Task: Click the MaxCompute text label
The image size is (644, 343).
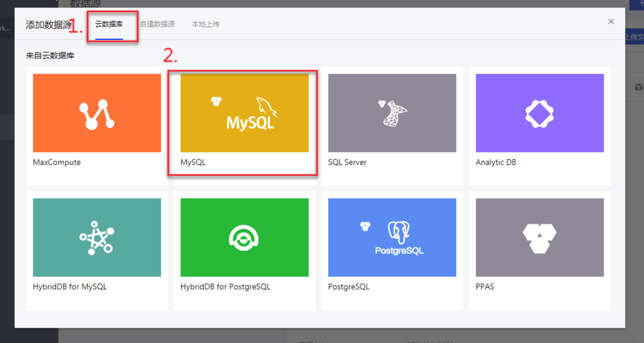Action: 57,162
